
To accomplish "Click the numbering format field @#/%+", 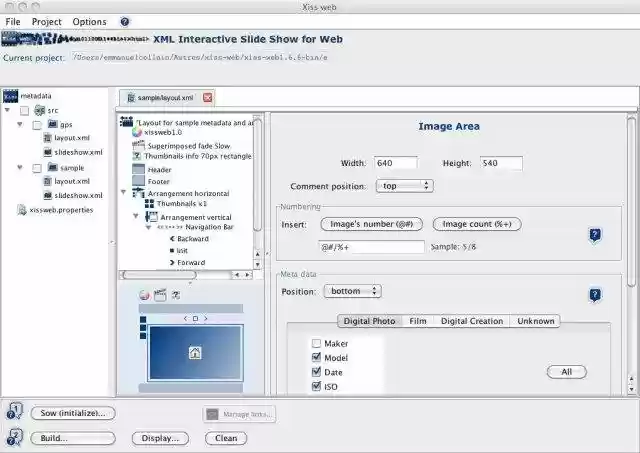I will click(371, 247).
